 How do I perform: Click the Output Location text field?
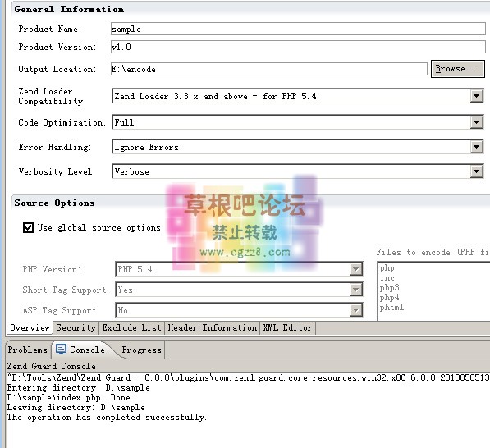[x=268, y=69]
